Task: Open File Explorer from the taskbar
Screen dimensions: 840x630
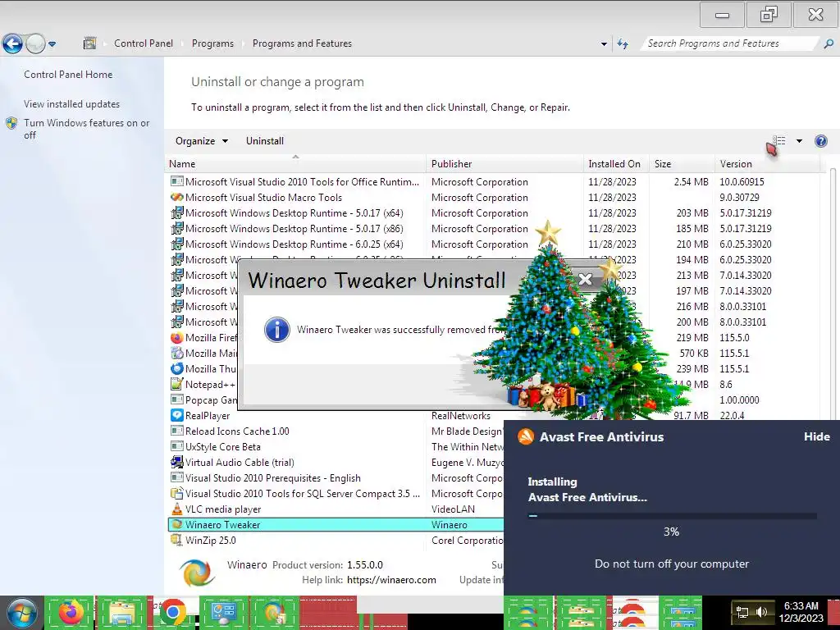Action: (x=121, y=613)
